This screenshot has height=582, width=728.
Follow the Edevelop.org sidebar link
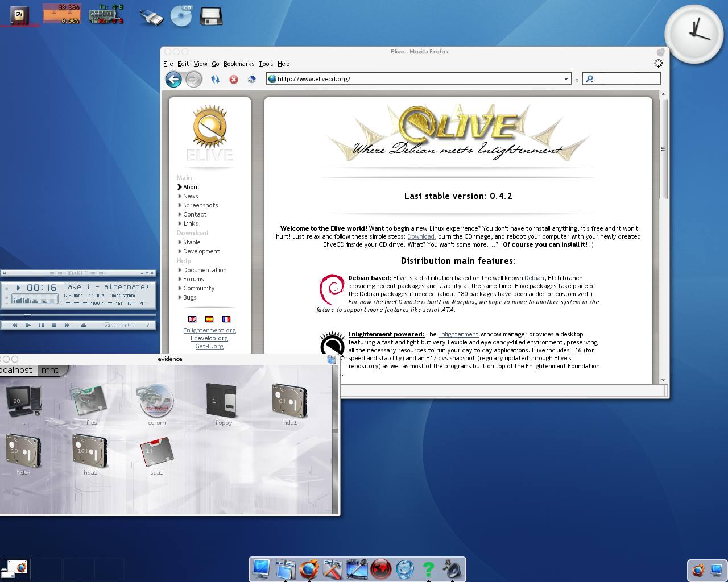(209, 338)
